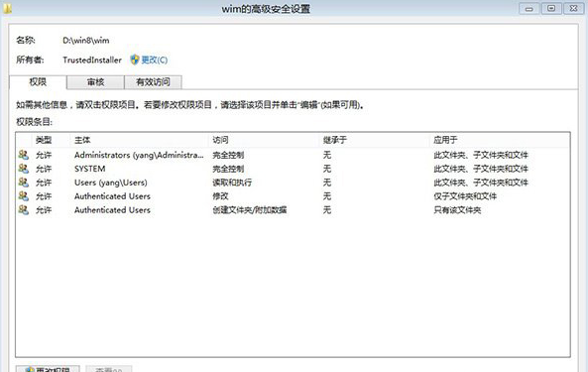588x372 pixels.
Task: Click the D:\win8\wim path text
Action: pos(86,41)
